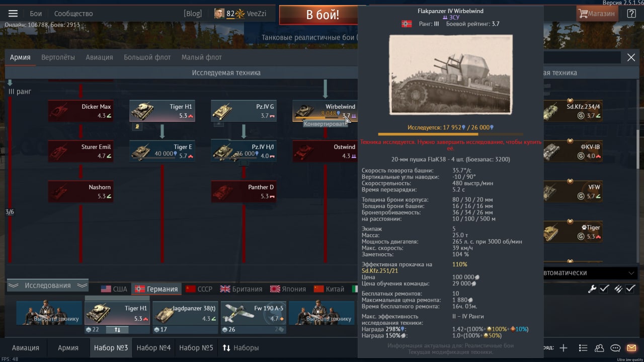Open the Бои menu
The image size is (644, 362).
(36, 14)
